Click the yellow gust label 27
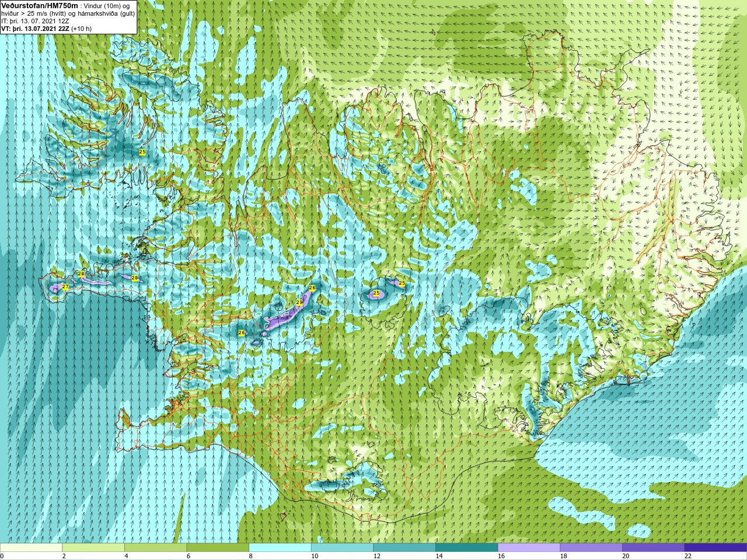The image size is (747, 560). [65, 287]
